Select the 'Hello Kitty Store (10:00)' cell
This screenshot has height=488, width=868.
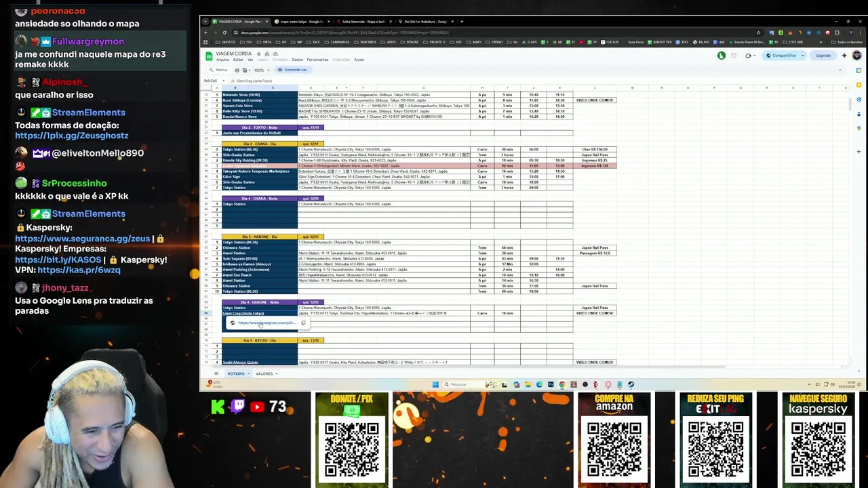click(x=259, y=111)
